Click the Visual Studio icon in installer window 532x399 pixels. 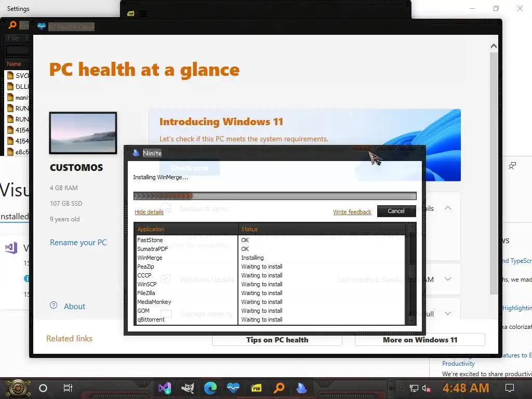point(11,248)
